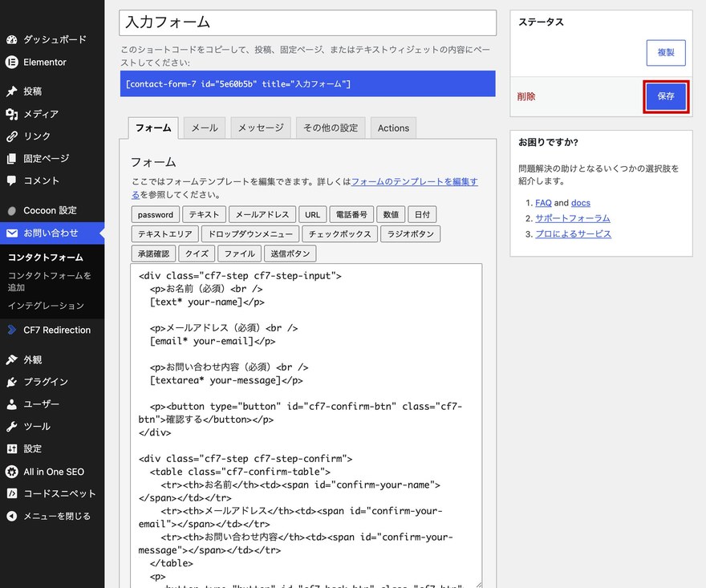
Task: Select the コンタクトフォーム submenu item
Action: (46, 257)
